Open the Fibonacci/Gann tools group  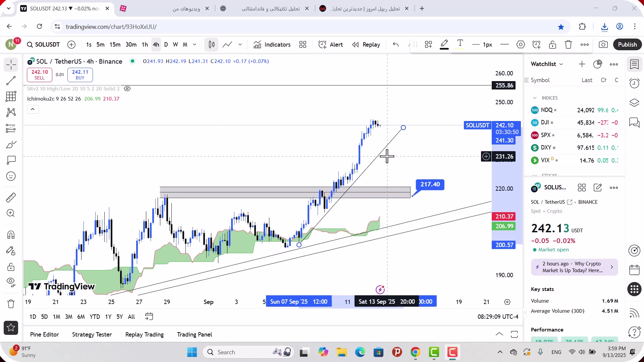tap(11, 97)
